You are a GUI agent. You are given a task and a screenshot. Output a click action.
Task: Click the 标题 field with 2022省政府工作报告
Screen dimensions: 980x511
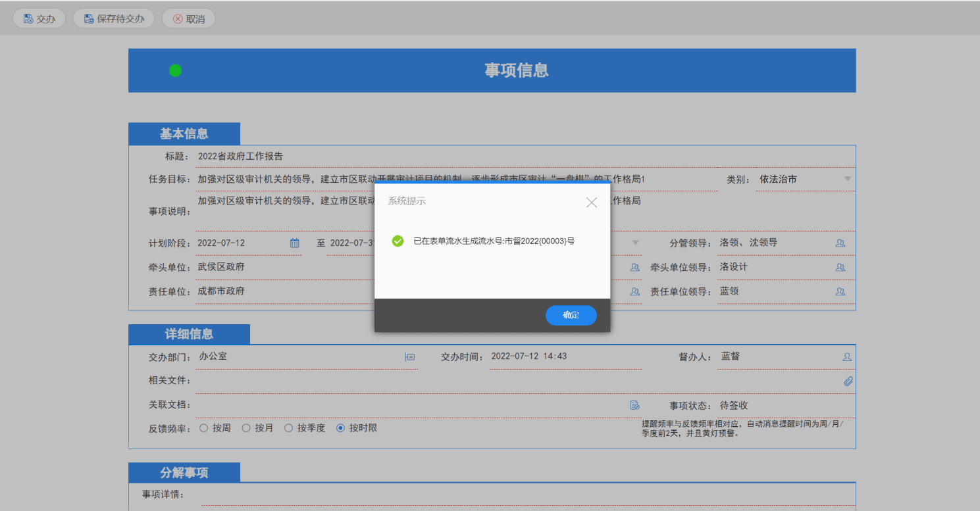click(525, 157)
